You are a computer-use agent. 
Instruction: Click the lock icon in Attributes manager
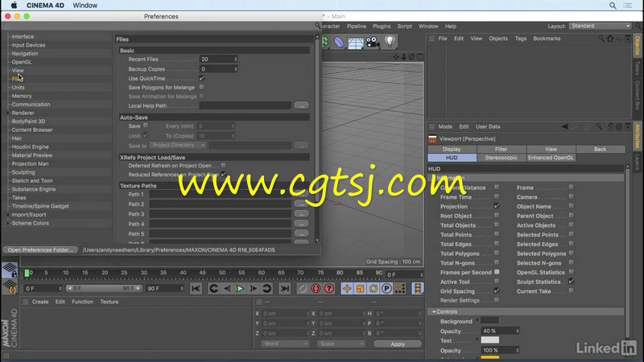pos(610,127)
